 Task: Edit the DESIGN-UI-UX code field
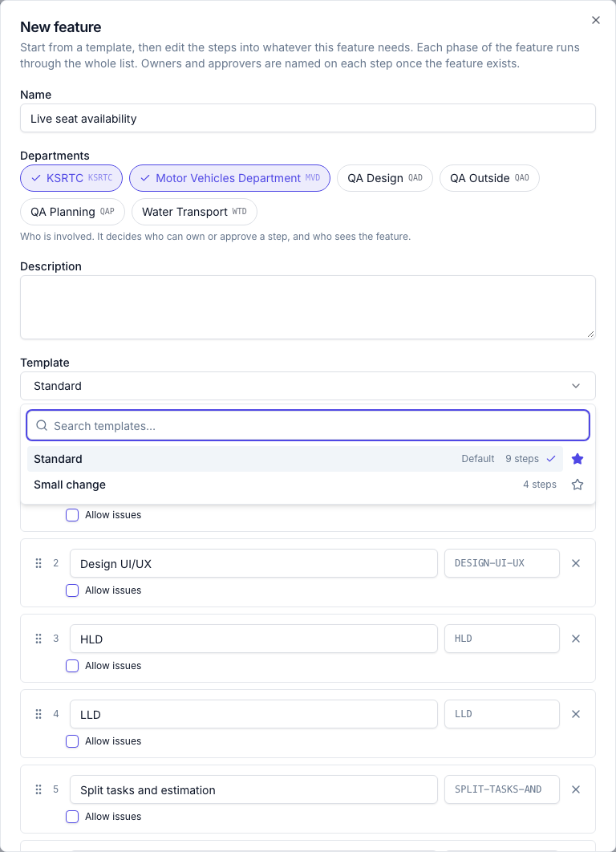pyautogui.click(x=502, y=563)
